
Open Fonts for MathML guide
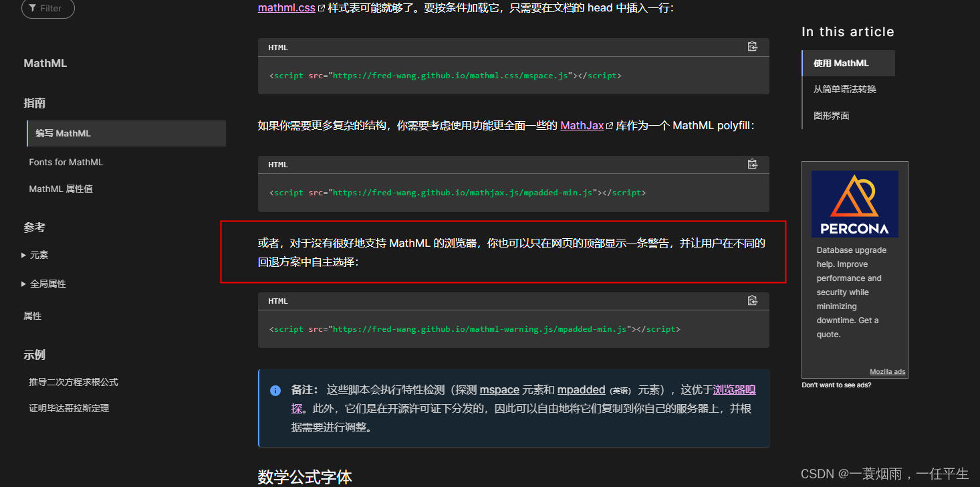click(x=66, y=162)
